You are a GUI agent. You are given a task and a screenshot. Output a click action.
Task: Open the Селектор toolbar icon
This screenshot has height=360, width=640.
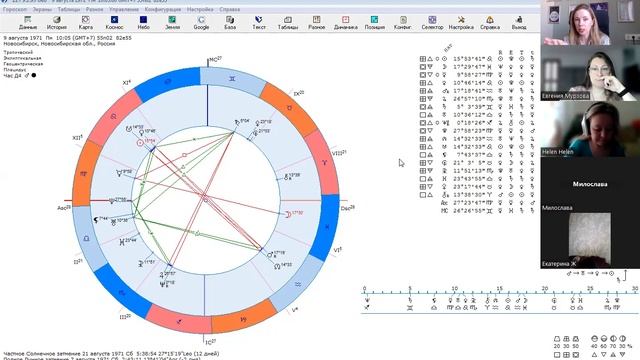432,23
